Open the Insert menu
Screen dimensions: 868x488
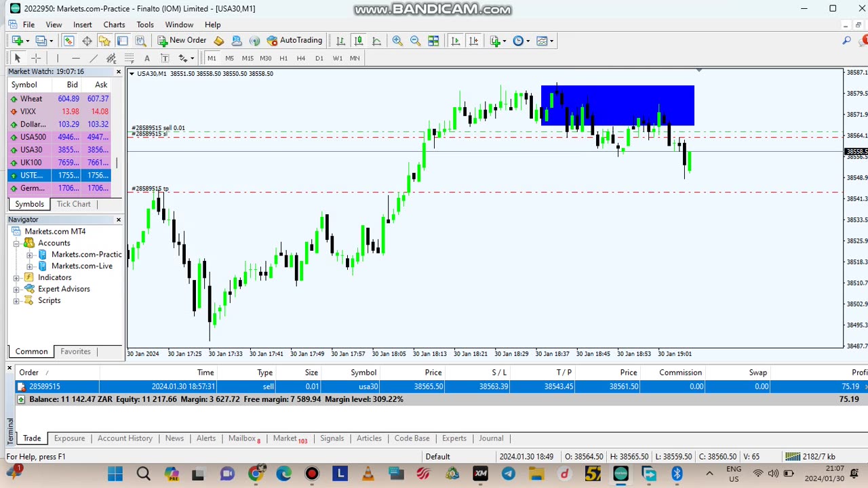click(83, 24)
